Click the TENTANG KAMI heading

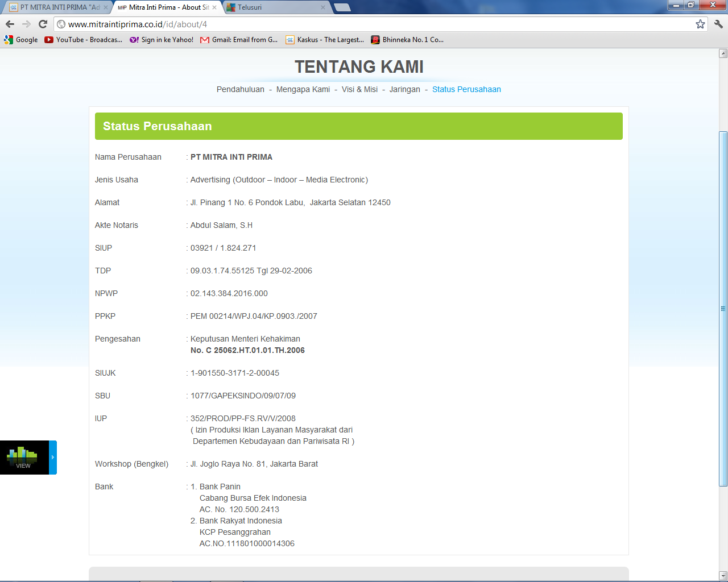pos(359,66)
